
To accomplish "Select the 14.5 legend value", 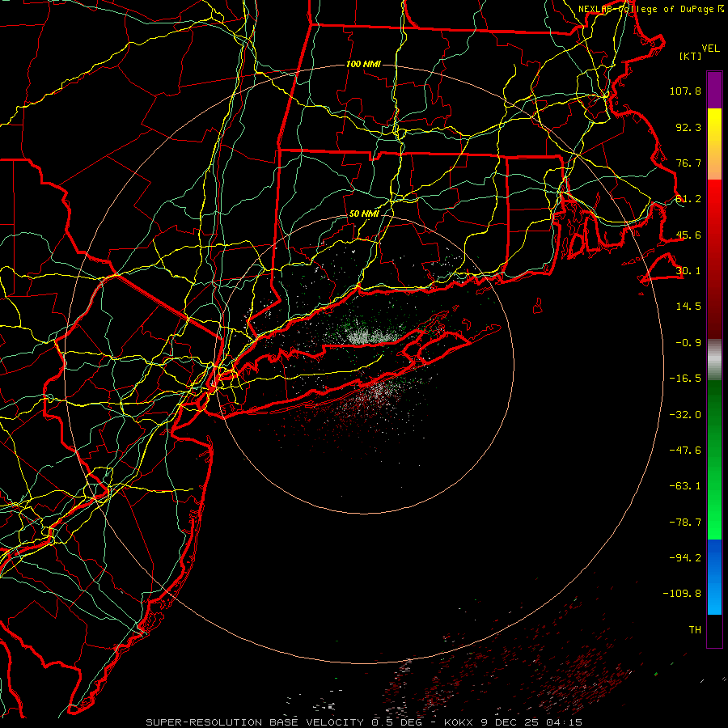I will (x=688, y=307).
